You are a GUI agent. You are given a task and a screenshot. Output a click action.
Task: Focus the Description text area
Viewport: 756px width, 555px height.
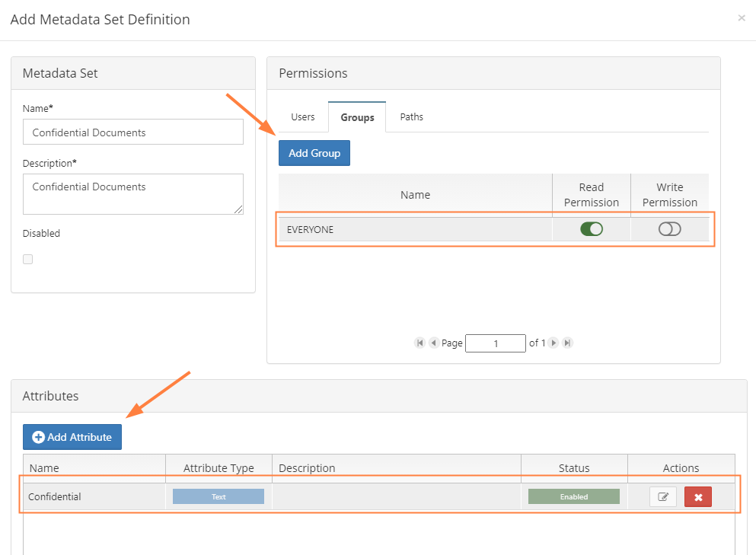(133, 193)
